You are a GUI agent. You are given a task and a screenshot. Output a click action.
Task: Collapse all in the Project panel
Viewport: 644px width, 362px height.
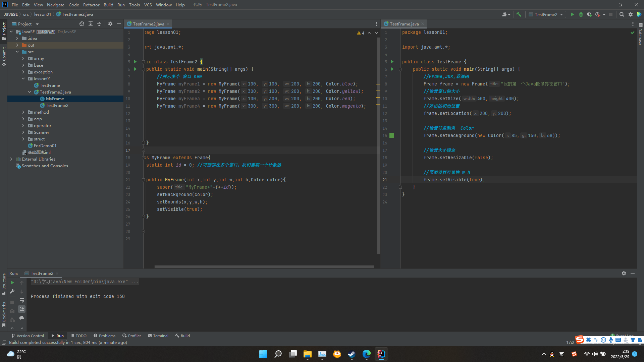click(x=99, y=24)
